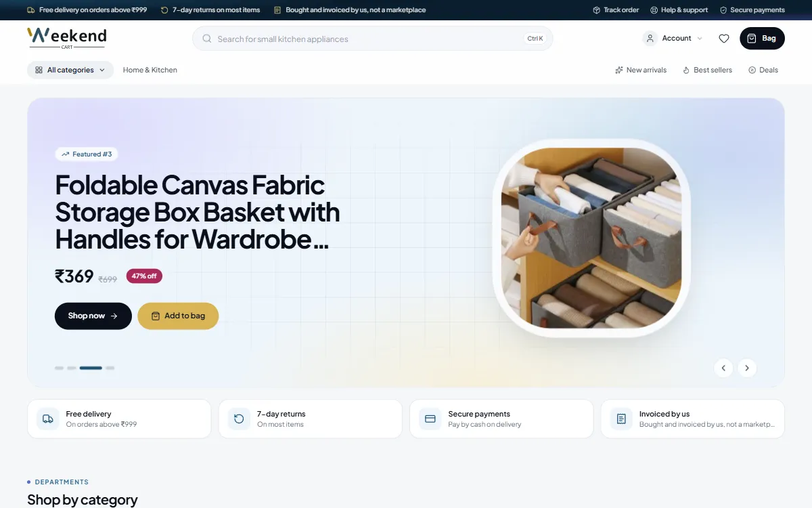812x508 pixels.
Task: Open the storage box product image
Action: tap(591, 238)
